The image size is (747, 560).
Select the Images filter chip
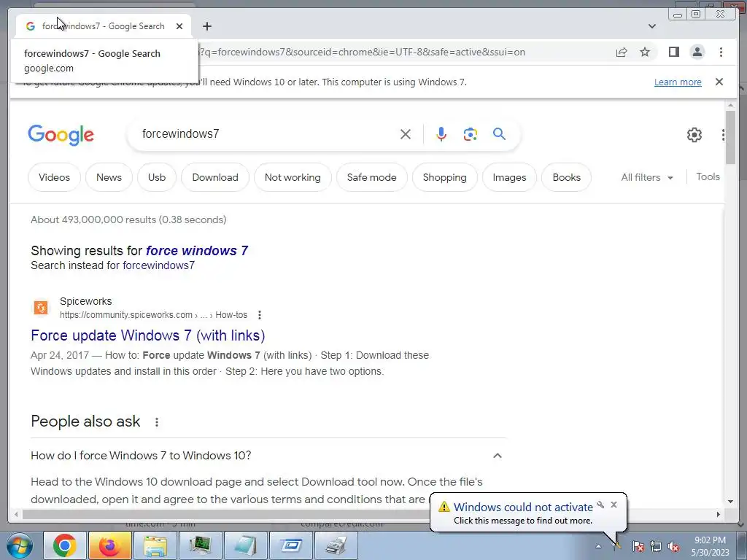(x=509, y=177)
